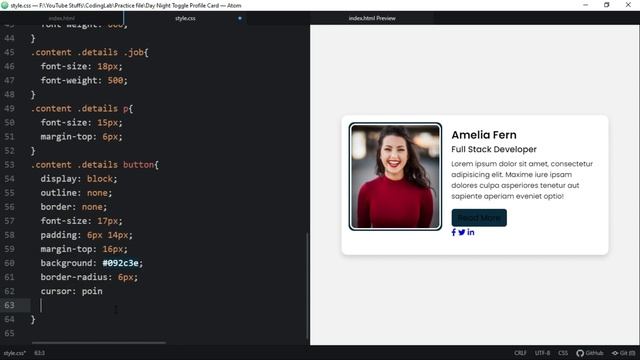Click the LinkedIn icon in the preview card
The width and height of the screenshot is (640, 360).
click(x=471, y=232)
